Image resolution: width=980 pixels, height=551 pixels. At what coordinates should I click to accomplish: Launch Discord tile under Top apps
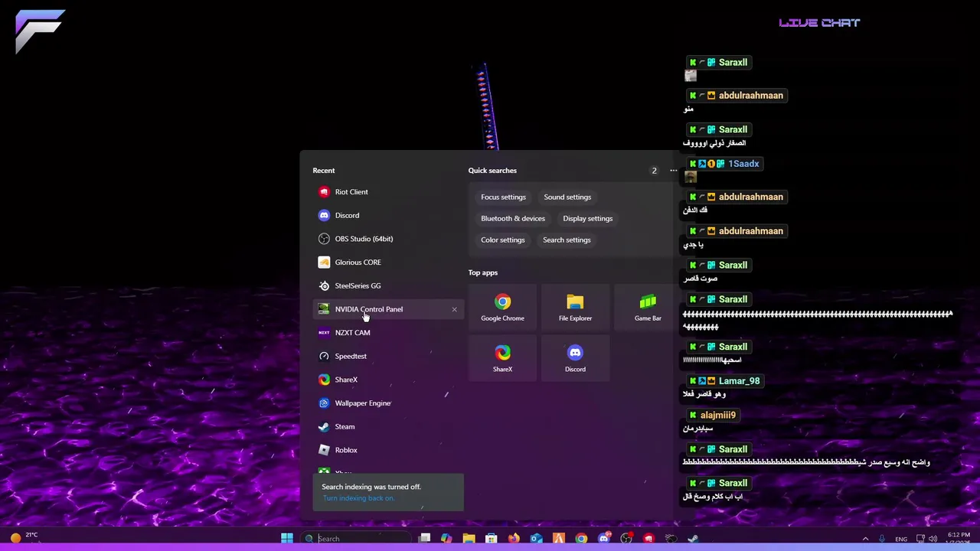[x=575, y=358]
